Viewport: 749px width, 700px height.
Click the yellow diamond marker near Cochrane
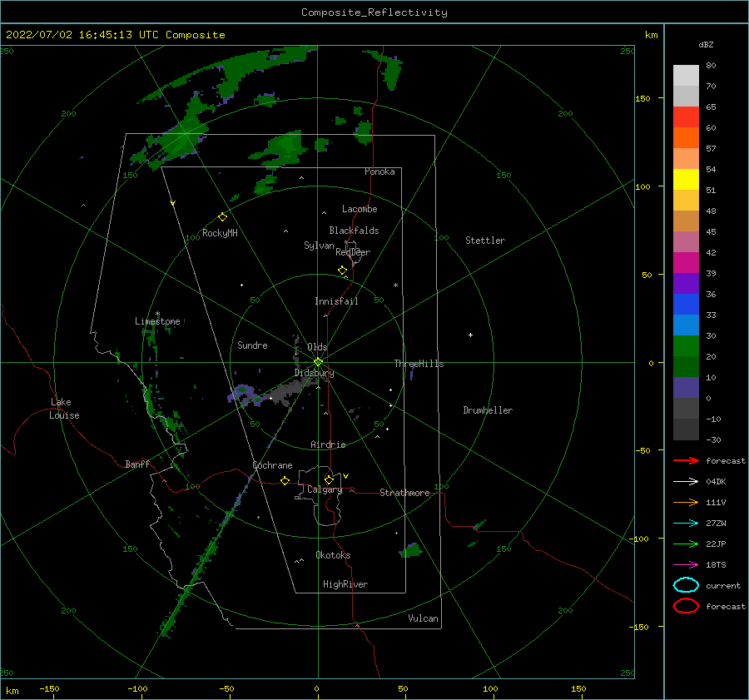pos(285,480)
